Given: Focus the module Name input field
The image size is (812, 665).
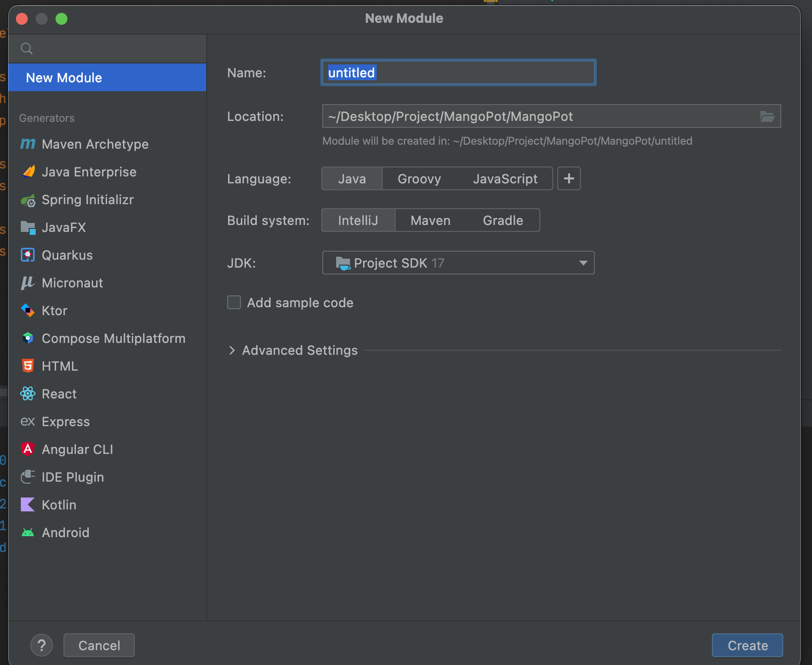Looking at the screenshot, I should (458, 72).
